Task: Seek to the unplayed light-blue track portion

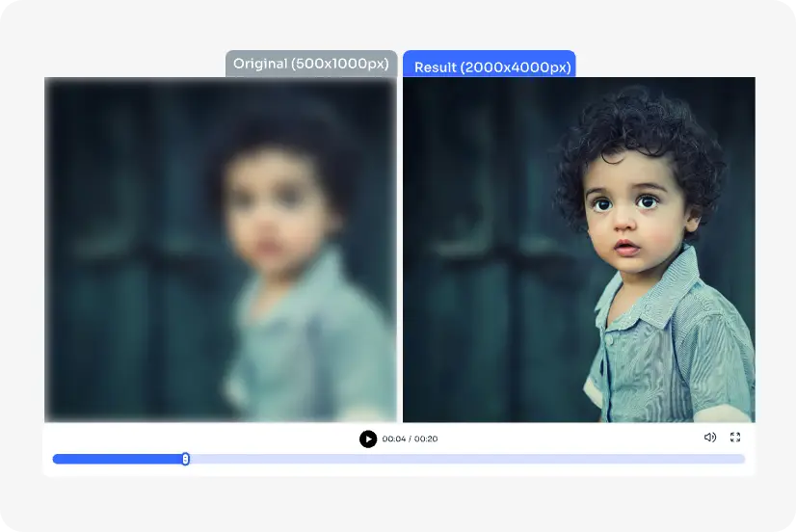Action: click(x=463, y=459)
